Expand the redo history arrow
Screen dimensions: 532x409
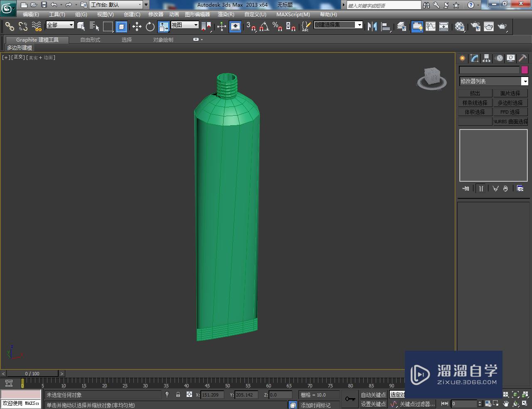[x=76, y=5]
